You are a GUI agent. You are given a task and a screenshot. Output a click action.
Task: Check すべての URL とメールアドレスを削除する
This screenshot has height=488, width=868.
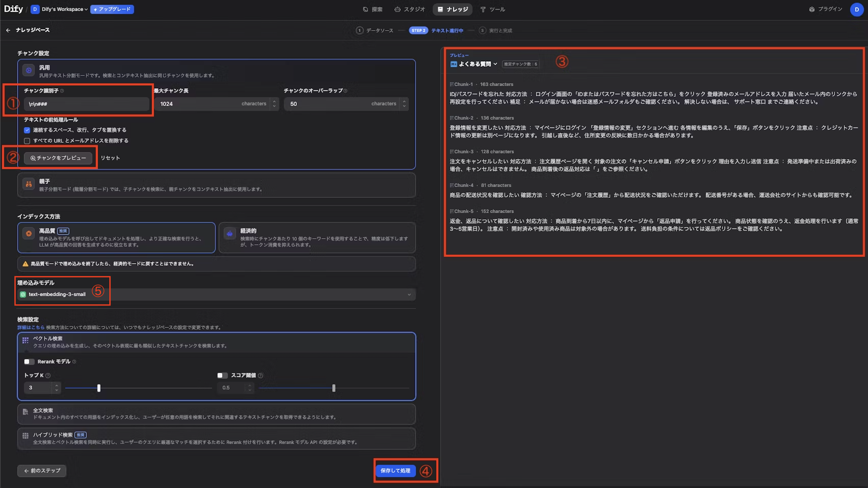point(27,141)
